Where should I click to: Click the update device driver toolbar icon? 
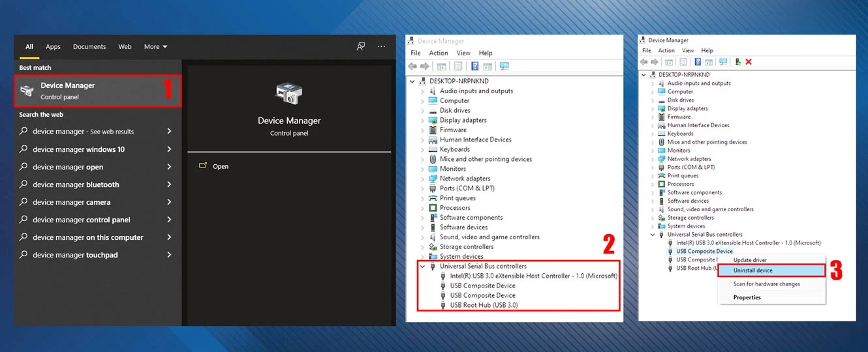pos(737,62)
